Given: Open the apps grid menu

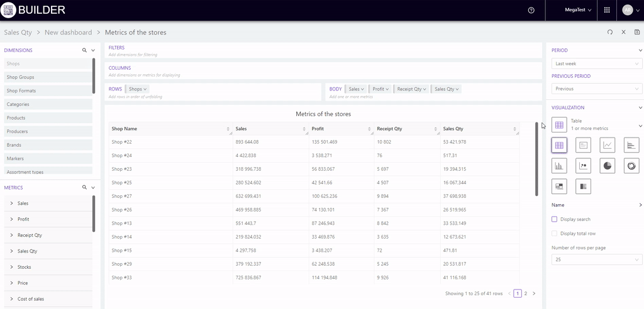Looking at the screenshot, I should pos(606,10).
